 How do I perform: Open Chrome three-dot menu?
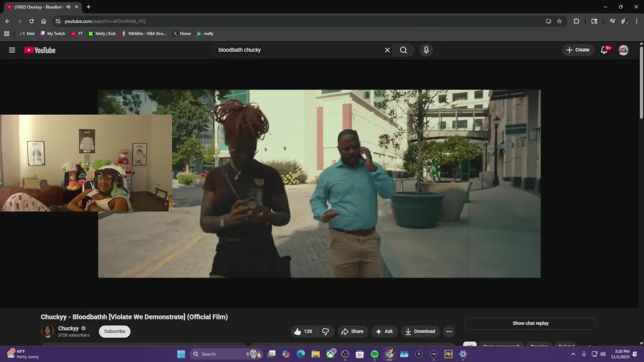(x=636, y=21)
